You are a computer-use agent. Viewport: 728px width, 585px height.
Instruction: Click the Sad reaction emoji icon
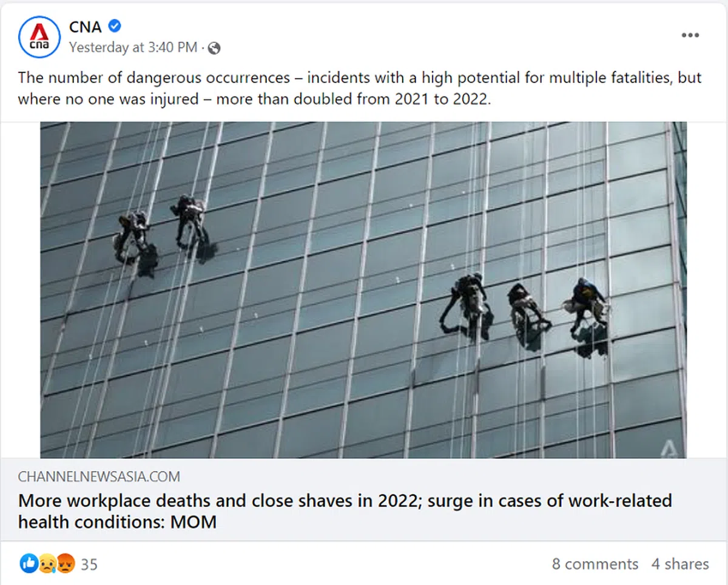47,564
